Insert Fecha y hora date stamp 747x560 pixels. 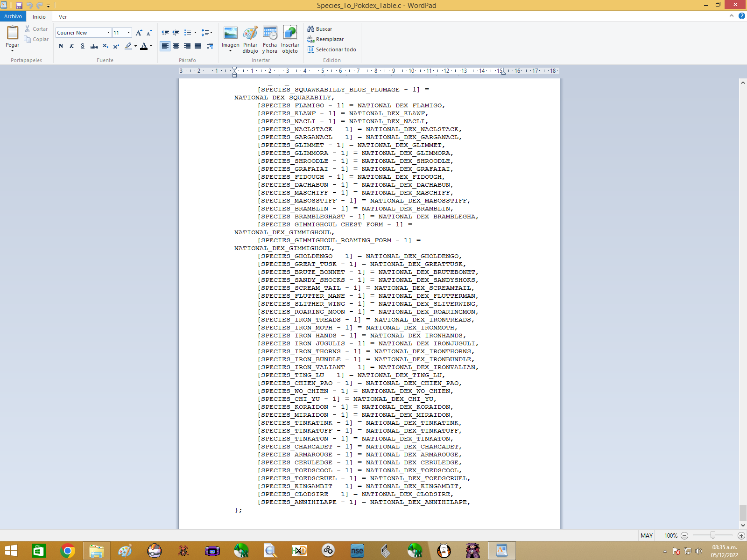coord(270,33)
